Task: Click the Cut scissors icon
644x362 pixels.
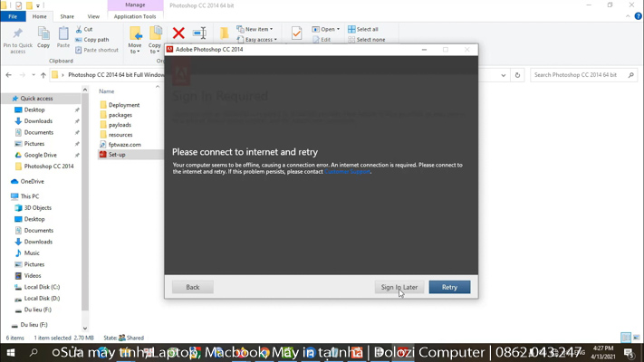Action: (x=80, y=29)
